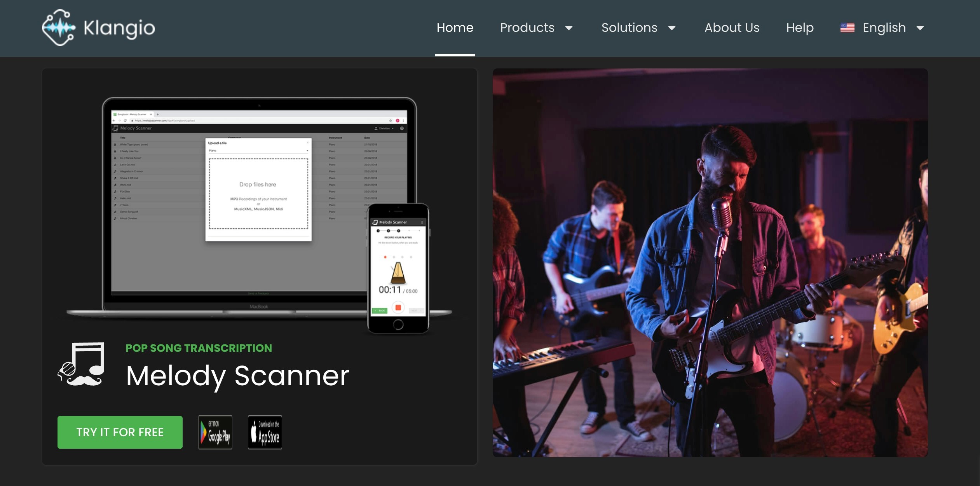Viewport: 980px width, 486px height.
Task: Click the US flag language icon
Action: [847, 28]
